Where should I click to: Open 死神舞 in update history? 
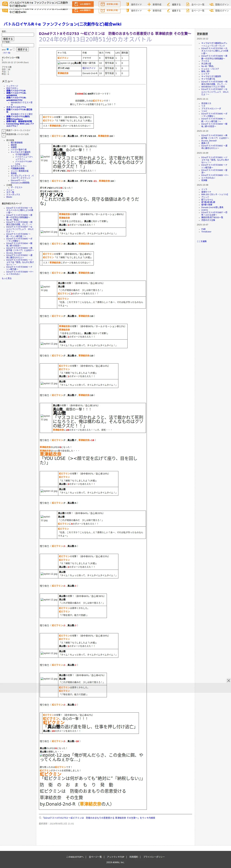click(204, 180)
